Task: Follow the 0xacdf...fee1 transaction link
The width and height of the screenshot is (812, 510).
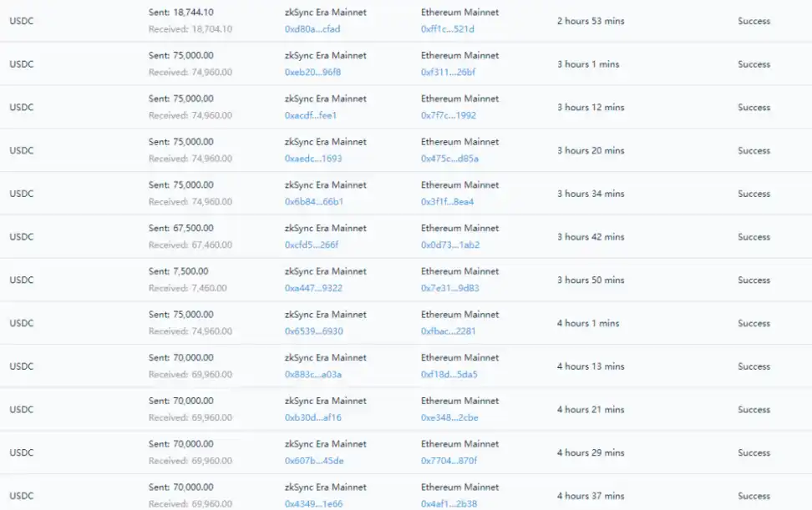Action: click(x=311, y=115)
